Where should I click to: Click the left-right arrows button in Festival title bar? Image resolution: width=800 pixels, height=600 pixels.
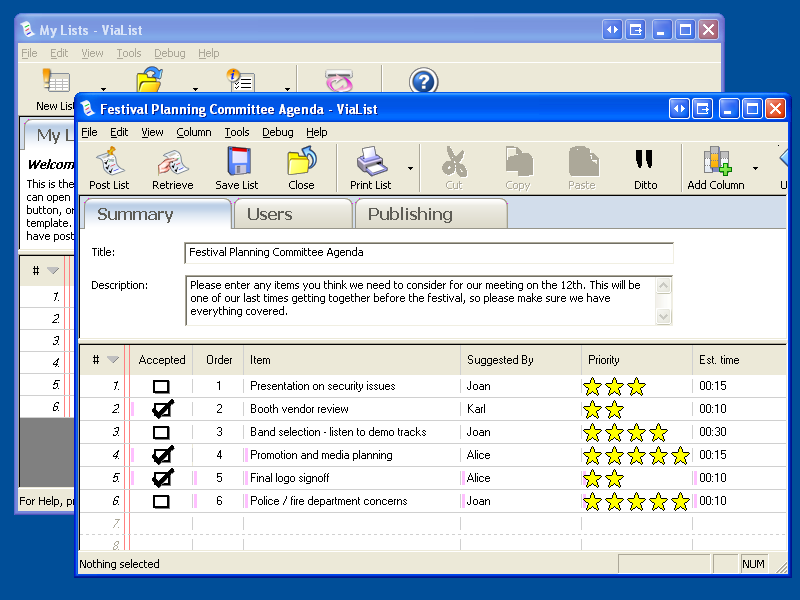pyautogui.click(x=679, y=109)
